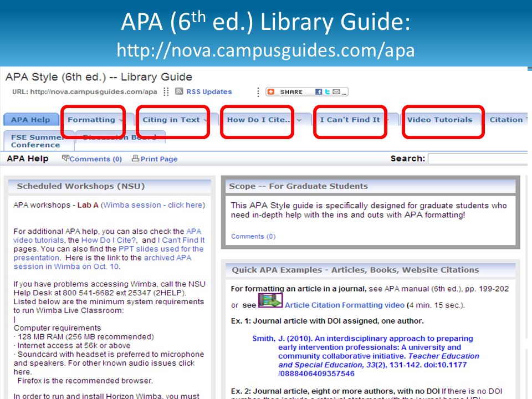Open the I Can't Find It tab
Screen dimensions: 532x399
tap(350, 120)
